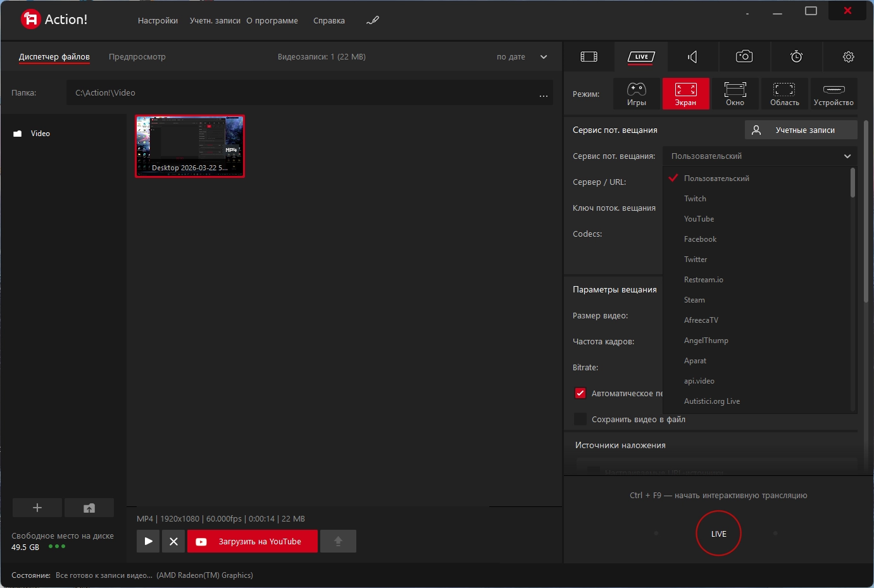
Task: Choose Twitch from the service list
Action: [x=695, y=199]
